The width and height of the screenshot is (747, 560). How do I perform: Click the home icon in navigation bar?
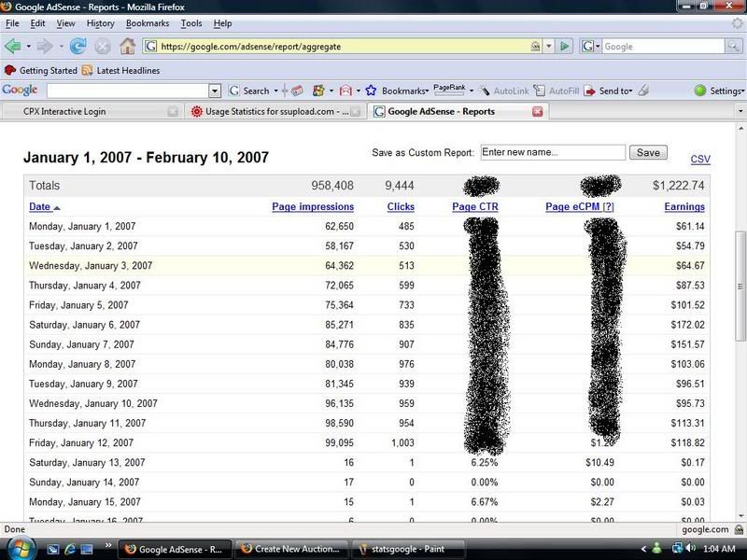[x=127, y=46]
